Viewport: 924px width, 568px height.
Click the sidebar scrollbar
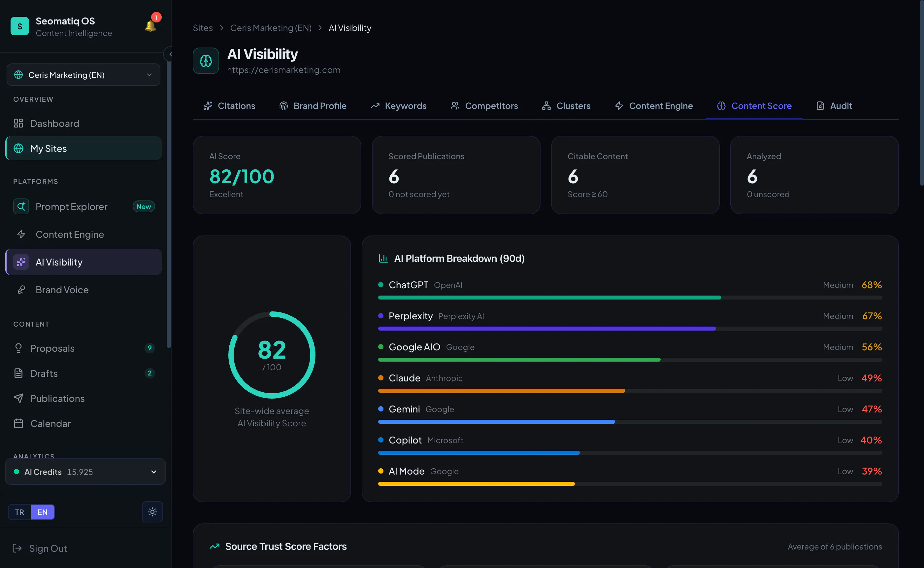[x=169, y=205]
